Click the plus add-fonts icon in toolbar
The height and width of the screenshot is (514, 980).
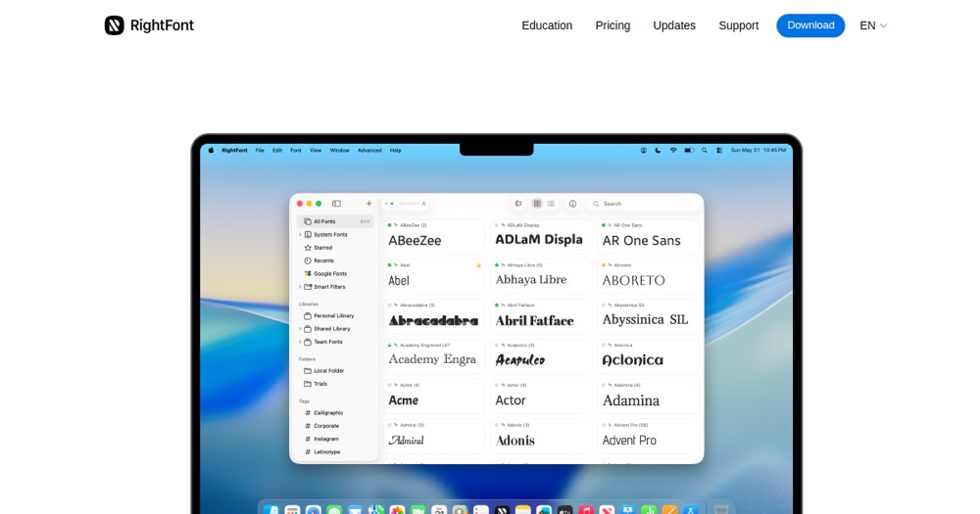click(x=368, y=204)
